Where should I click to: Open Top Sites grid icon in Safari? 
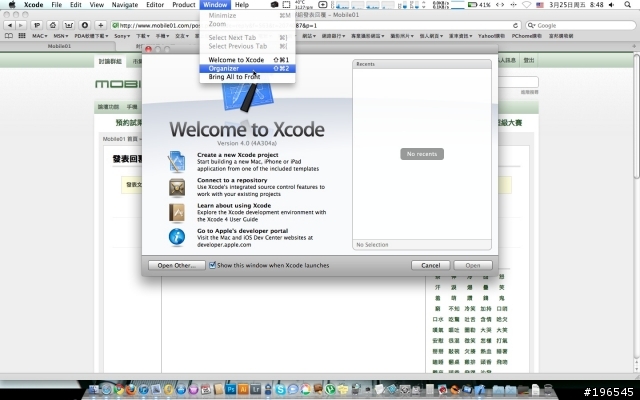coord(22,36)
